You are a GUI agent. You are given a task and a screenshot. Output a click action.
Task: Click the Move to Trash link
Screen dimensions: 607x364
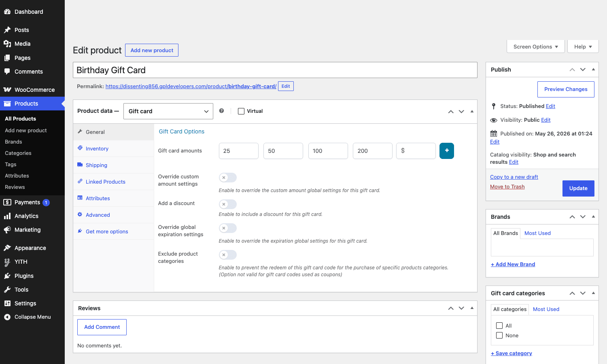(507, 186)
